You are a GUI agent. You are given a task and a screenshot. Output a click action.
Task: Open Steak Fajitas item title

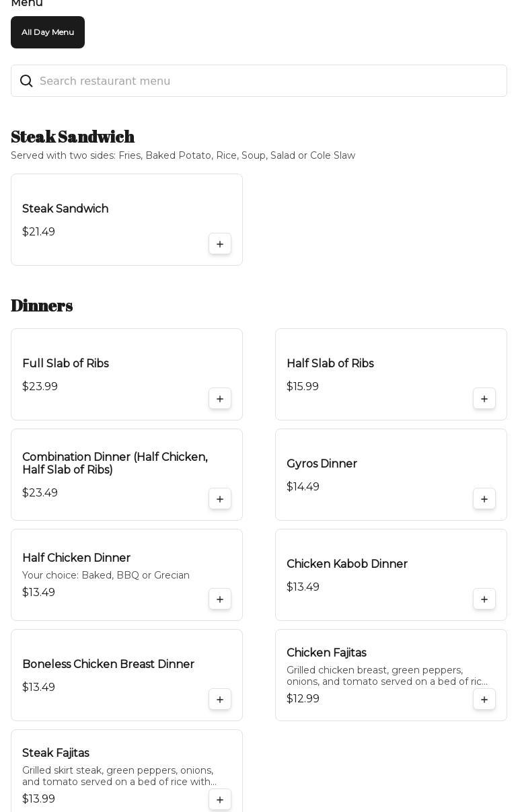[x=56, y=753]
